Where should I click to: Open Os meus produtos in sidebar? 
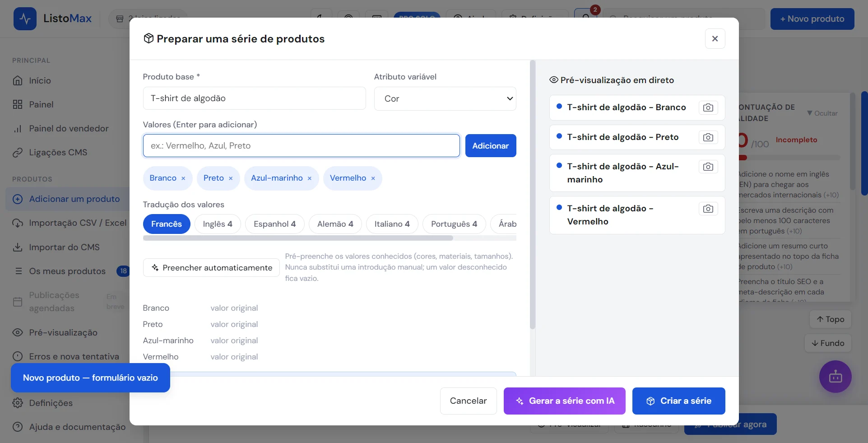point(68,271)
